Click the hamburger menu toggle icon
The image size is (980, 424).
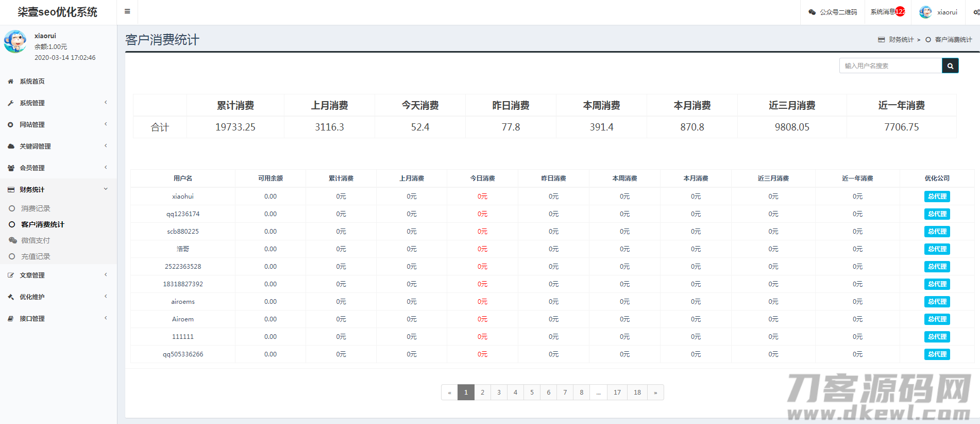tap(127, 11)
